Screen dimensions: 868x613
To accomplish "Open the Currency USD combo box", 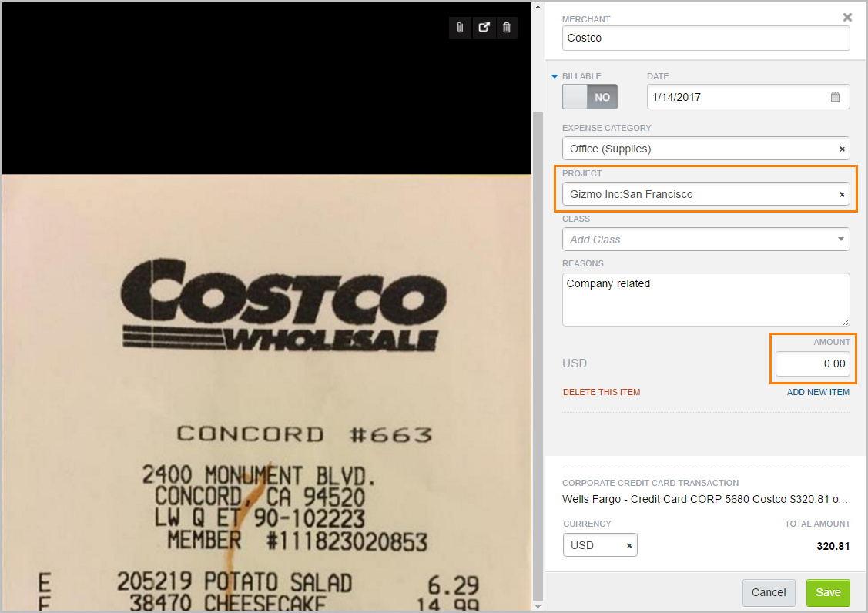I will coord(600,545).
